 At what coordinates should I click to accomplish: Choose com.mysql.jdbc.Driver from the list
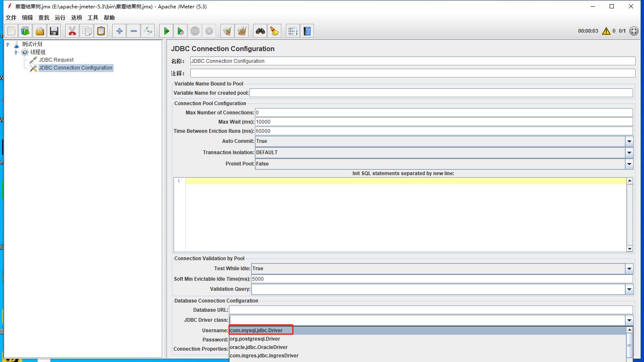tap(428, 331)
